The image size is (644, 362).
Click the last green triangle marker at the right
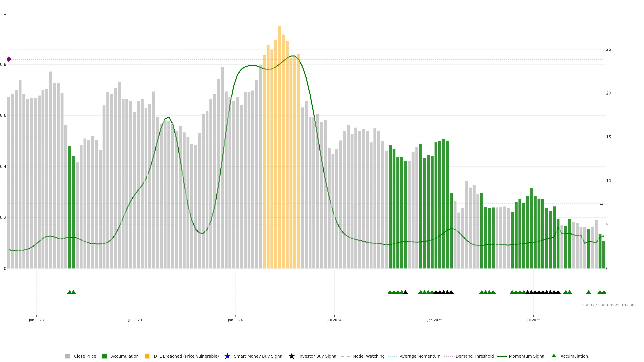(x=604, y=292)
